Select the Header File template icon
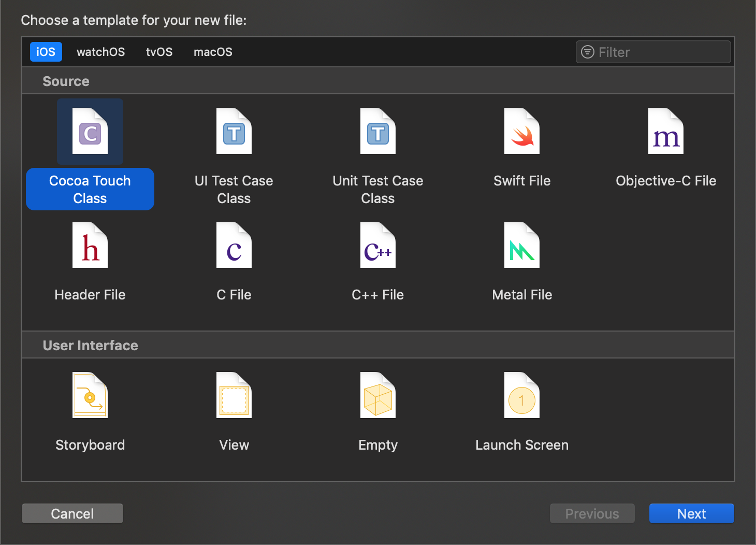Screen dimensions: 756x545 pyautogui.click(x=90, y=246)
